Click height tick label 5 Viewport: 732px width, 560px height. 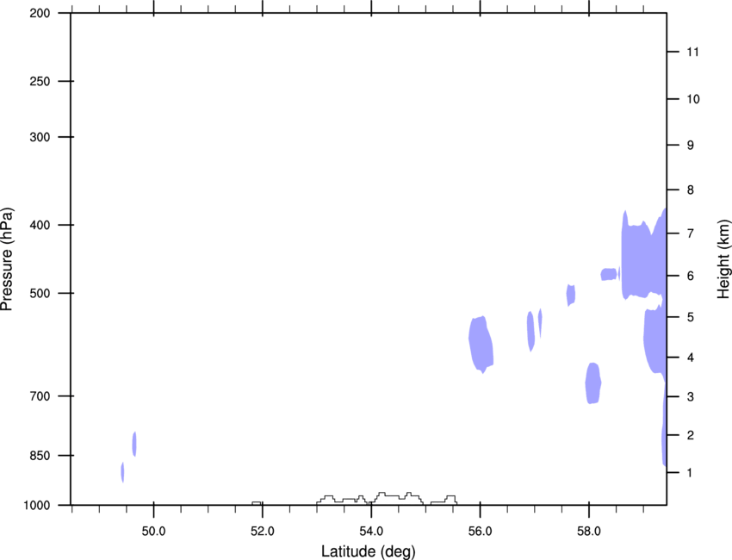[x=691, y=317]
